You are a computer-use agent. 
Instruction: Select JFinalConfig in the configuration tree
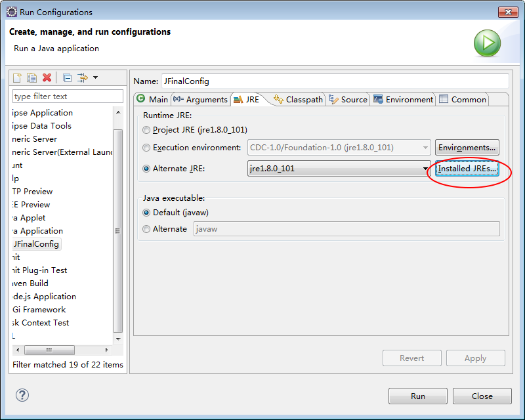(37, 244)
